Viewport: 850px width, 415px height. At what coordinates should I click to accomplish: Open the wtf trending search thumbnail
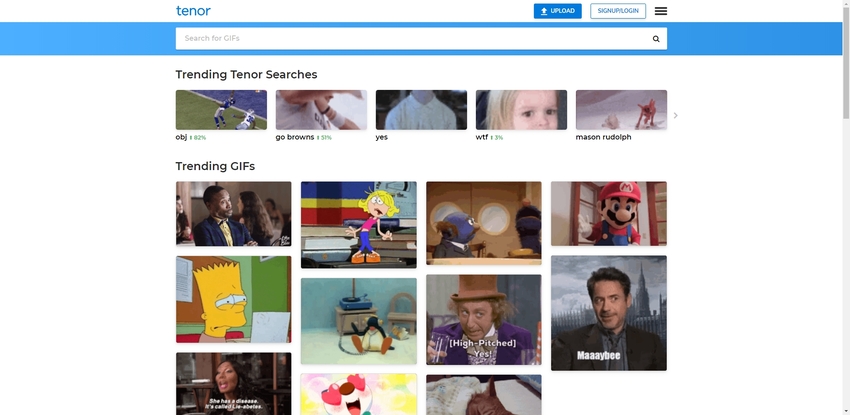coord(521,110)
